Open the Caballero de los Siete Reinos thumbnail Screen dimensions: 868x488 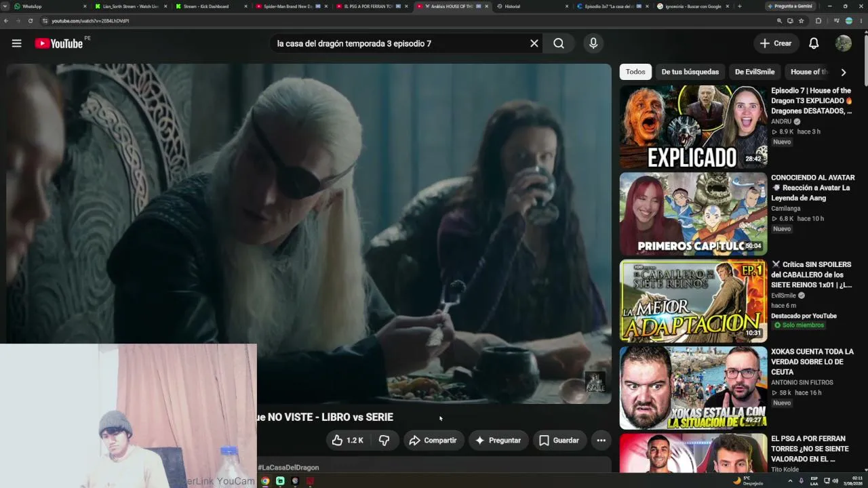pos(693,300)
